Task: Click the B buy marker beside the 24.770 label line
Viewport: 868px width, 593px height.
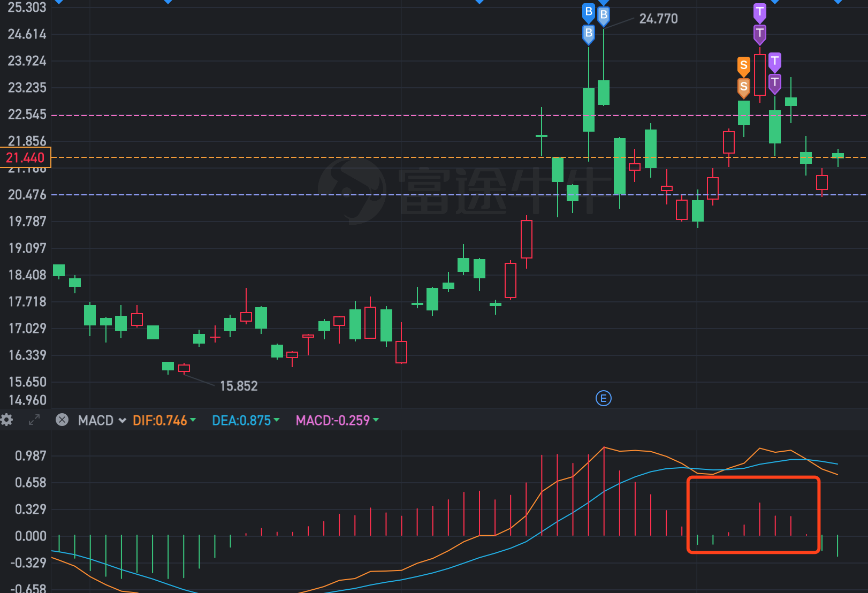Action: 604,16
